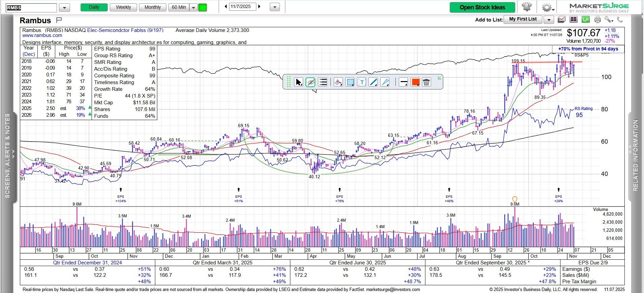Viewport: 644px width, 293px height.
Task: Delete drawings with the trash can icon
Action: point(426,82)
